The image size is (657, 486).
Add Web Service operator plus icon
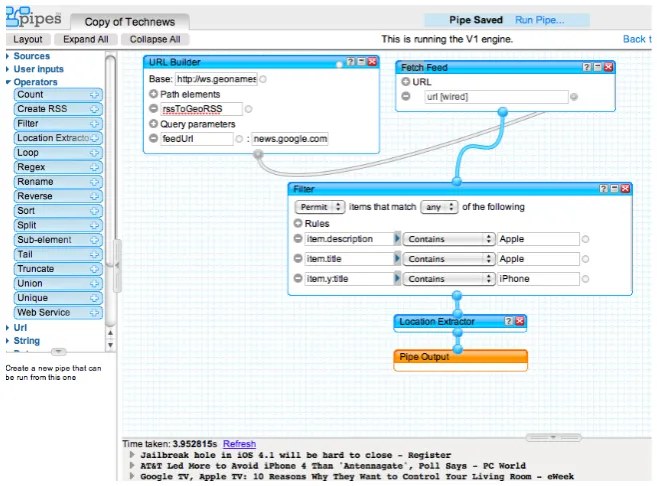(94, 313)
